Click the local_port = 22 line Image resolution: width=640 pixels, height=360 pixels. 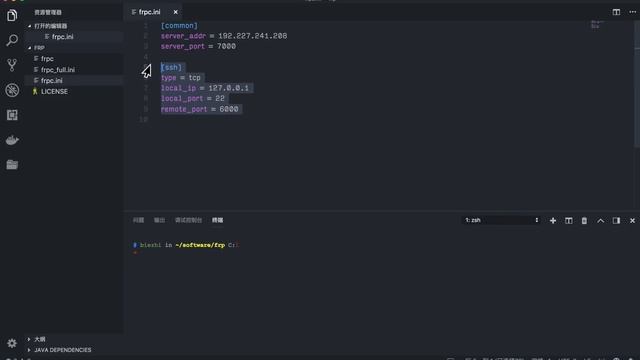[x=193, y=98]
